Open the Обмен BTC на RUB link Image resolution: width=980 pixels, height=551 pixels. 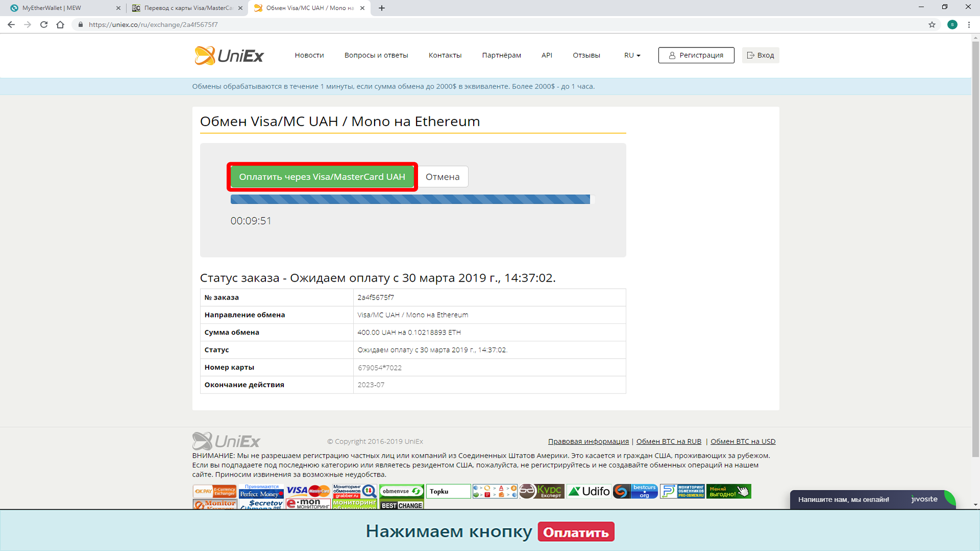(x=669, y=441)
